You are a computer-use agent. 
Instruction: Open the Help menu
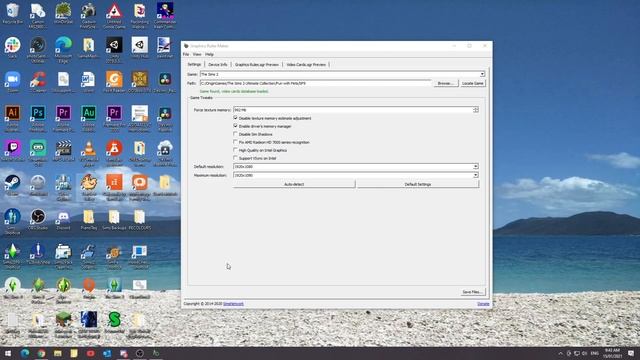click(x=209, y=54)
